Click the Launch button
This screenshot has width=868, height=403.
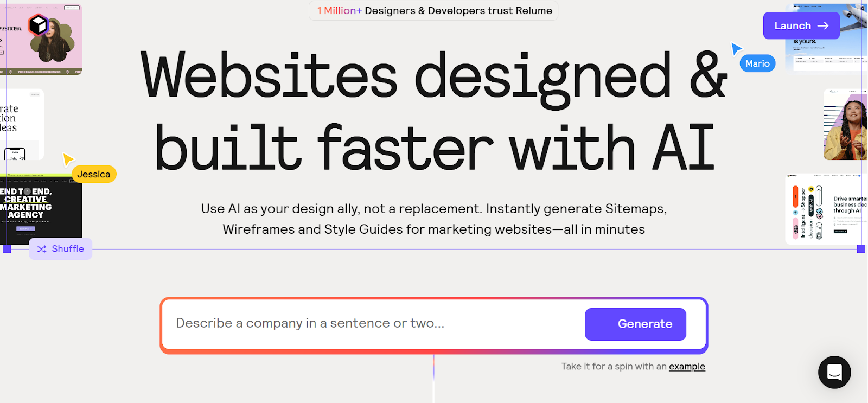[801, 25]
